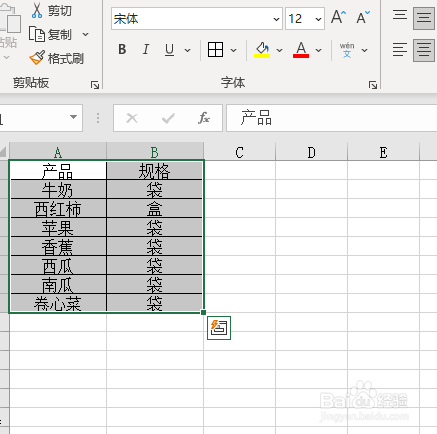Image resolution: width=437 pixels, height=434 pixels.
Task: Toggle Italic formatting
Action: click(x=146, y=50)
